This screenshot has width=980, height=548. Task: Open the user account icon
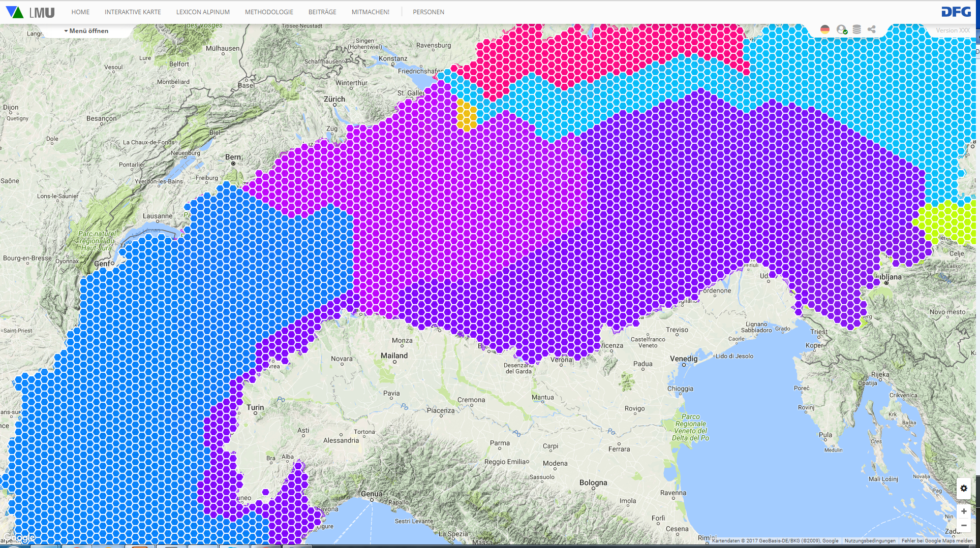pos(842,30)
